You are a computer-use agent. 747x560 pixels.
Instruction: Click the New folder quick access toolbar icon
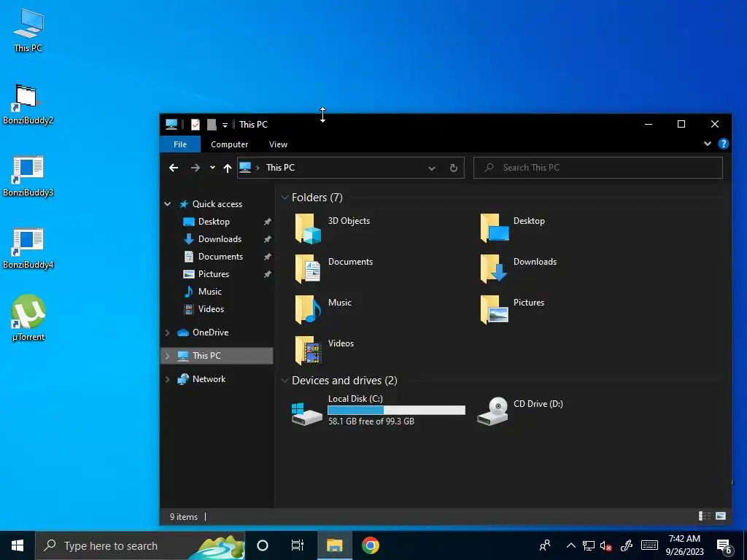point(212,125)
